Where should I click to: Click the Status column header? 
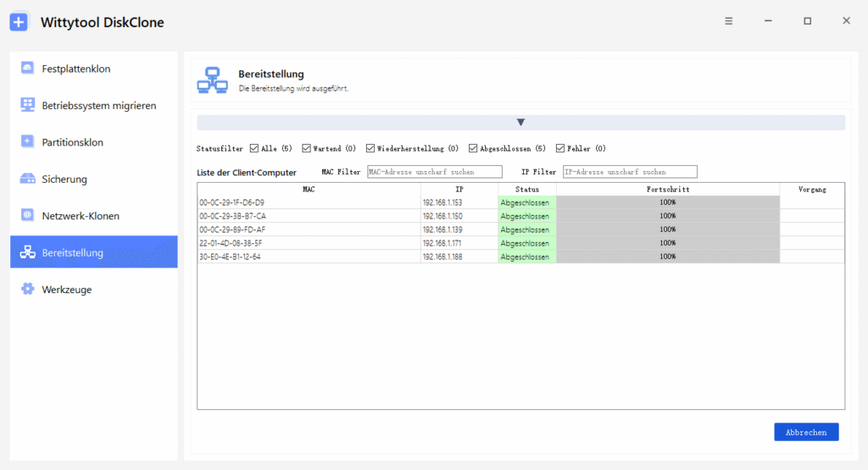pyautogui.click(x=527, y=189)
